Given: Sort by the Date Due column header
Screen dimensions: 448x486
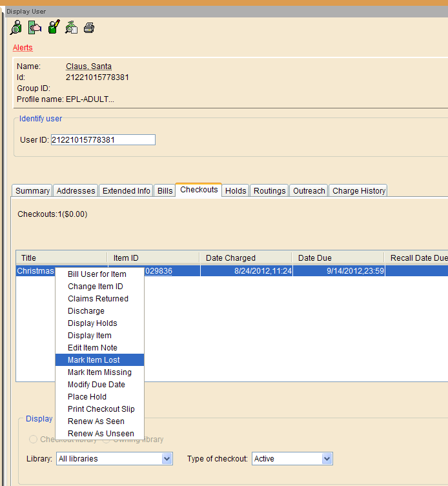Looking at the screenshot, I should click(337, 258).
